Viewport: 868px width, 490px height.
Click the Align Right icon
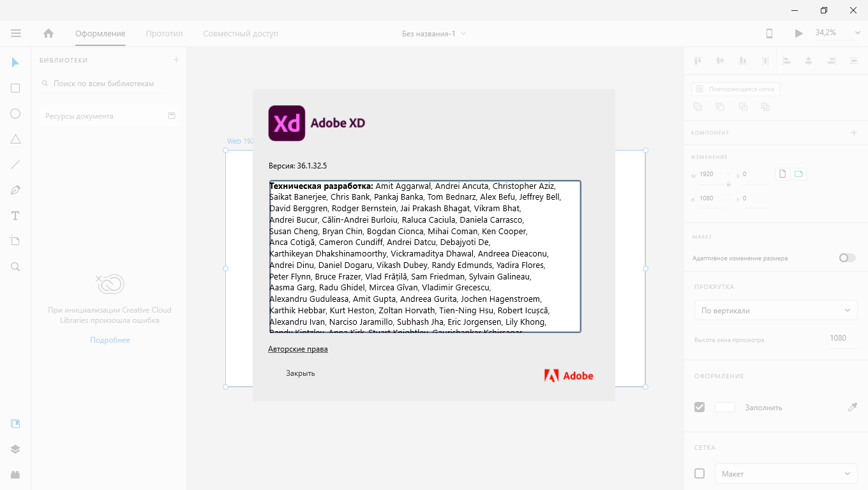(x=831, y=61)
